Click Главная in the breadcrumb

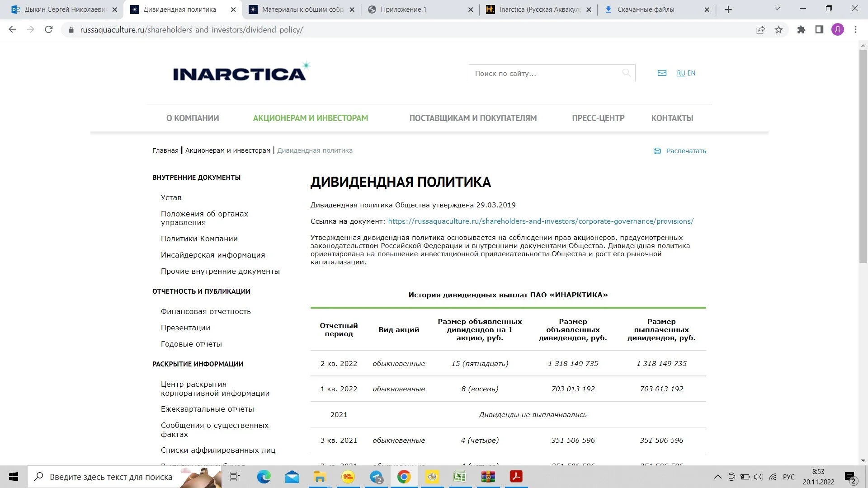pyautogui.click(x=165, y=150)
